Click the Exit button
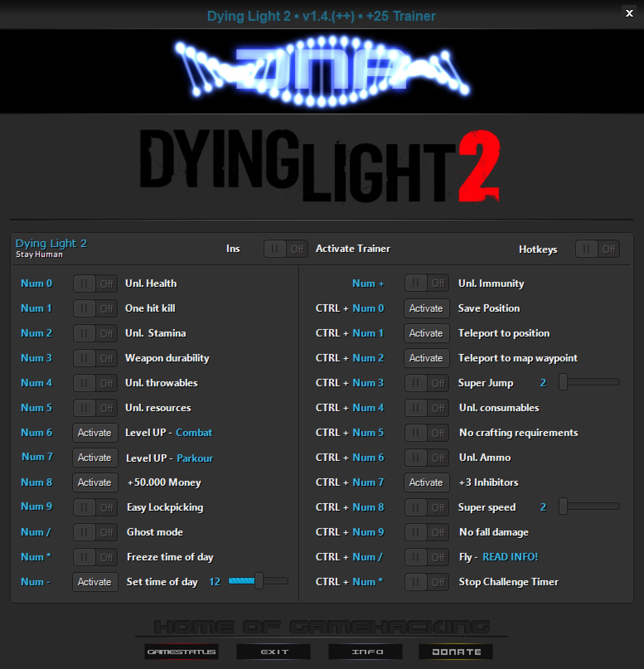The image size is (644, 669). (274, 652)
